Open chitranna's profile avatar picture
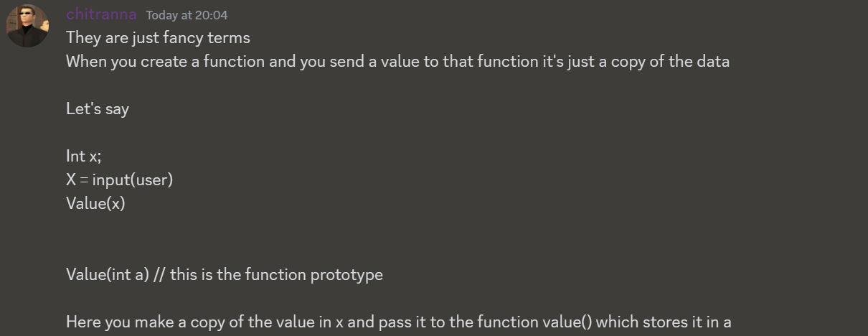This screenshot has height=336, width=868. [x=27, y=26]
